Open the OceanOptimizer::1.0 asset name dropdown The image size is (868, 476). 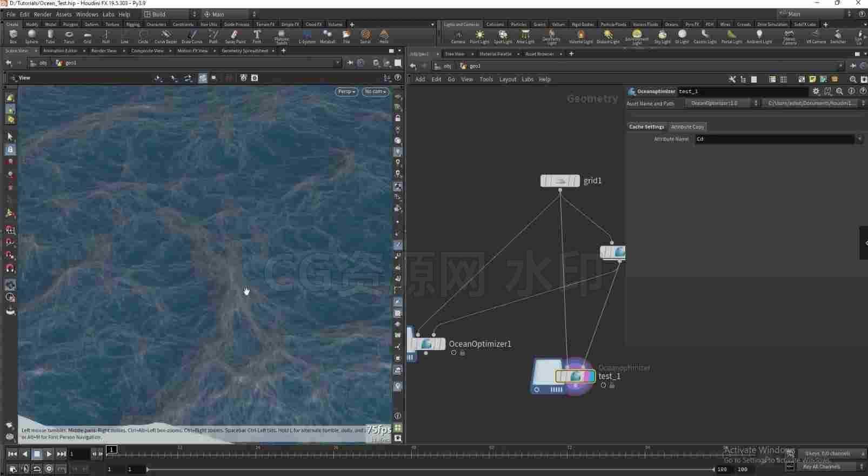click(x=722, y=103)
